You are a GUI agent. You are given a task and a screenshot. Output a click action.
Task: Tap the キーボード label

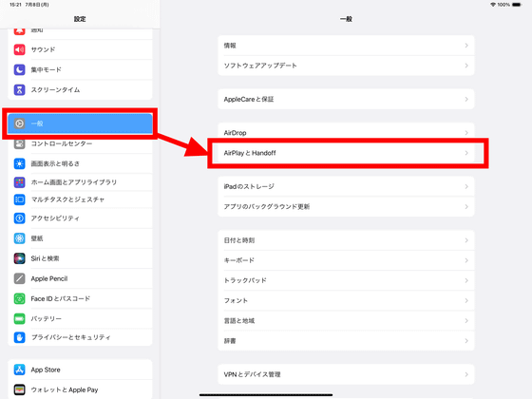coord(238,260)
